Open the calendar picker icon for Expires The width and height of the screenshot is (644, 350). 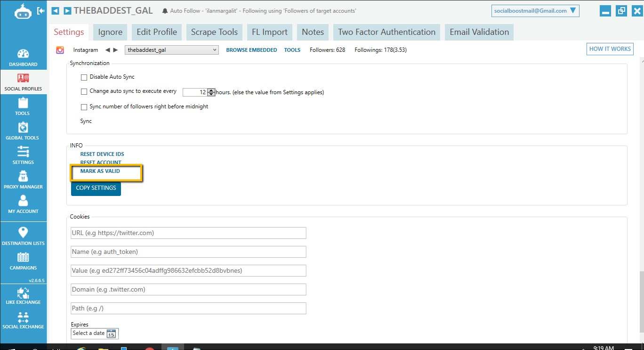click(x=111, y=334)
